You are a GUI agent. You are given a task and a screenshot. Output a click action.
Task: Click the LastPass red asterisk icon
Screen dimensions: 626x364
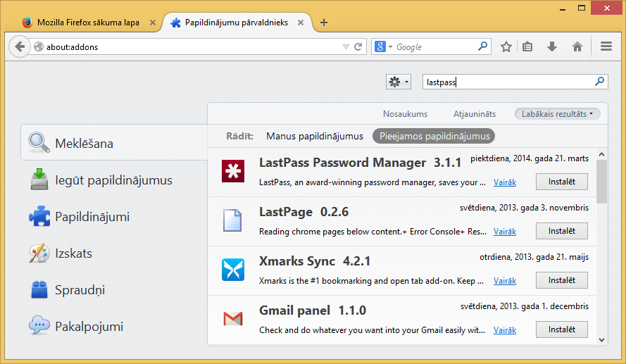[233, 171]
